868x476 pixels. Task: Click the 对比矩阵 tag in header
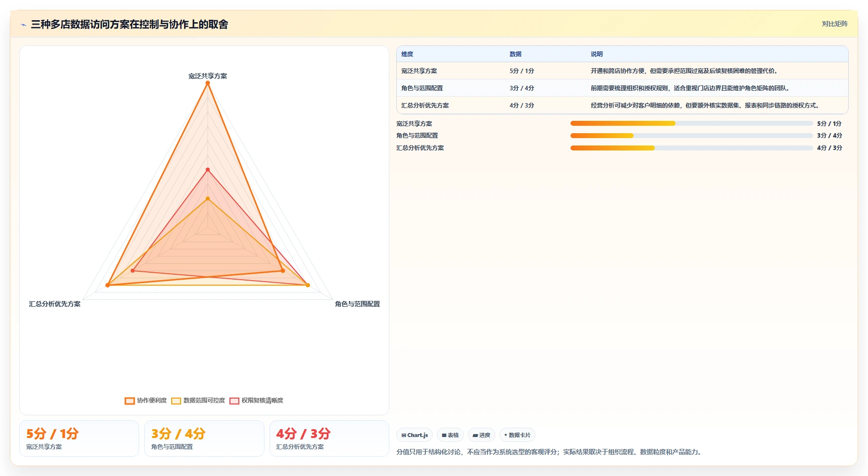(834, 24)
